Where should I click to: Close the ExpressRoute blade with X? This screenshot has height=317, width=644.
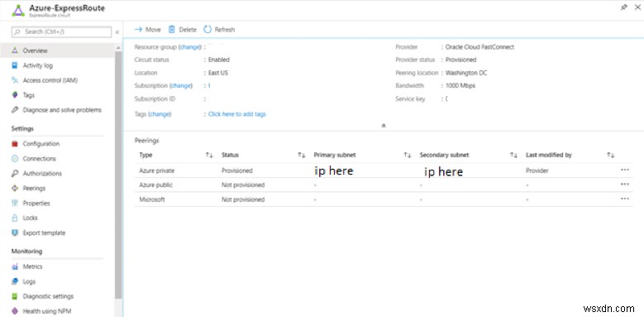(x=637, y=7)
